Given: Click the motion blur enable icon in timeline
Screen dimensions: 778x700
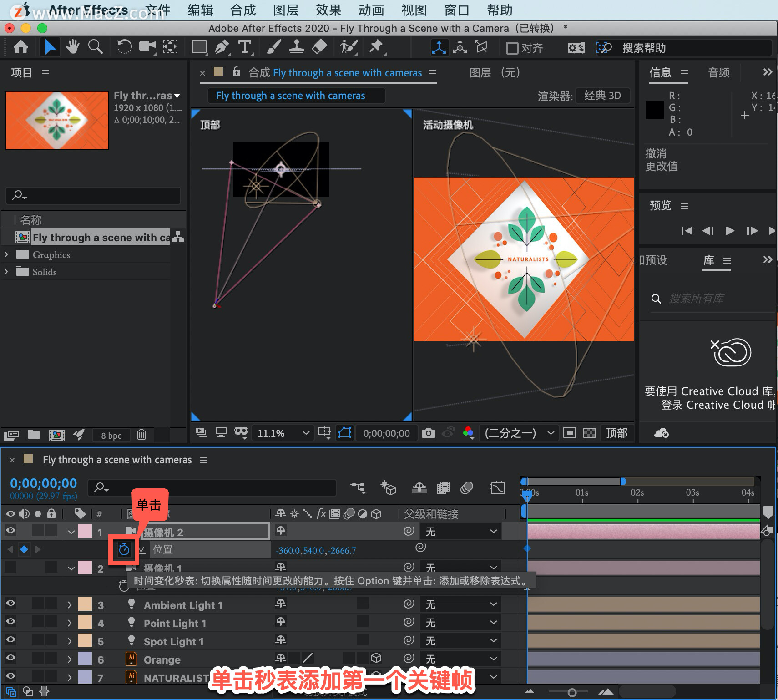Looking at the screenshot, I should click(x=467, y=488).
